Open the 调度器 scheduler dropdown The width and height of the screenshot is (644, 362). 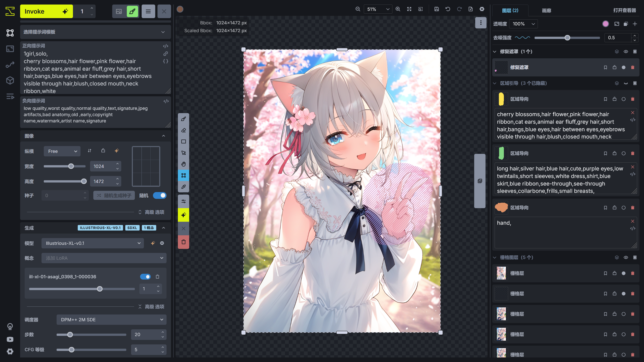tap(111, 320)
